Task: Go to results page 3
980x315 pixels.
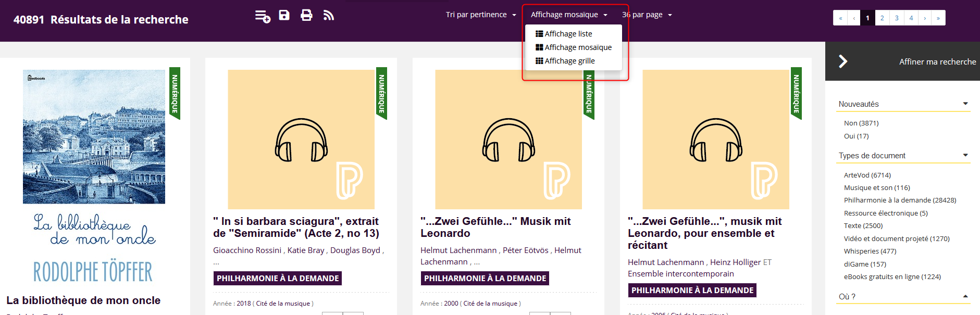Action: click(896, 18)
